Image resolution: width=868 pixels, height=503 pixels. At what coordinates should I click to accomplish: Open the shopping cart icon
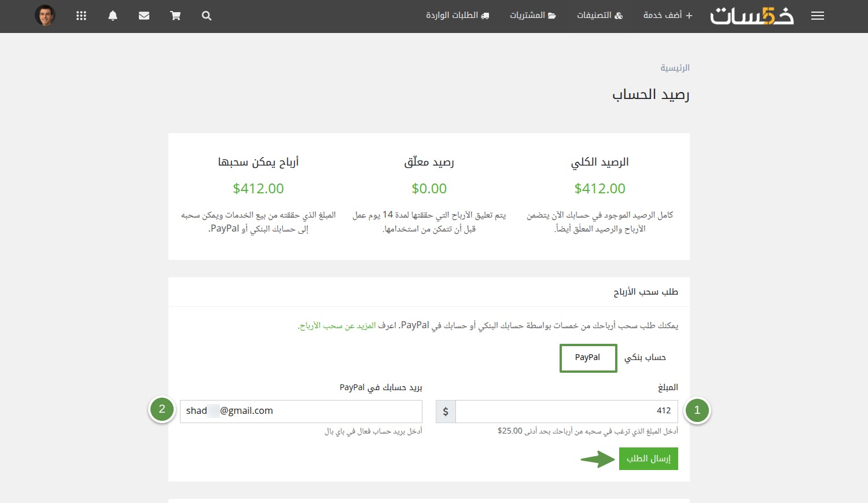point(175,16)
